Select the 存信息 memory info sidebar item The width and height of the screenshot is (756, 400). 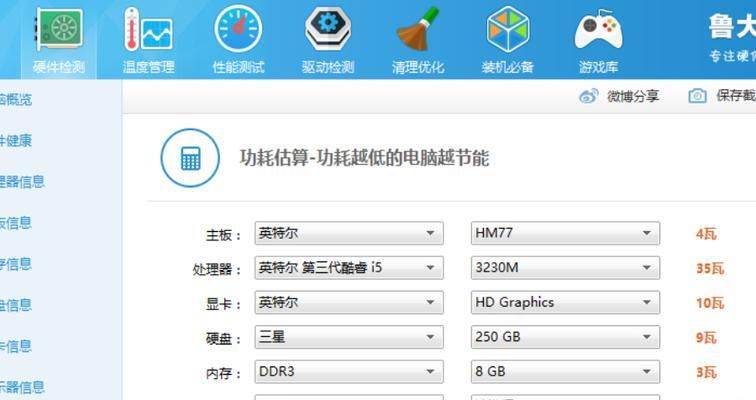(16, 264)
